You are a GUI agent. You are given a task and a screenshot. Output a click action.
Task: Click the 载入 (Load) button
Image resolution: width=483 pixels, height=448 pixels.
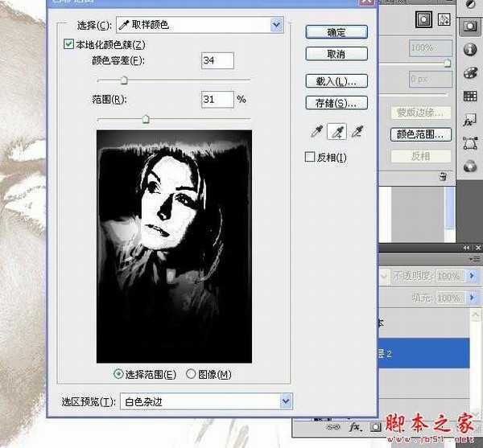tap(336, 81)
